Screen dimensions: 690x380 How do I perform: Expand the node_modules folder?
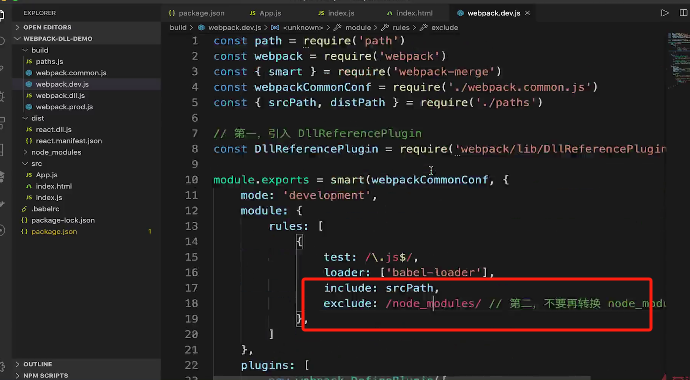coord(56,152)
